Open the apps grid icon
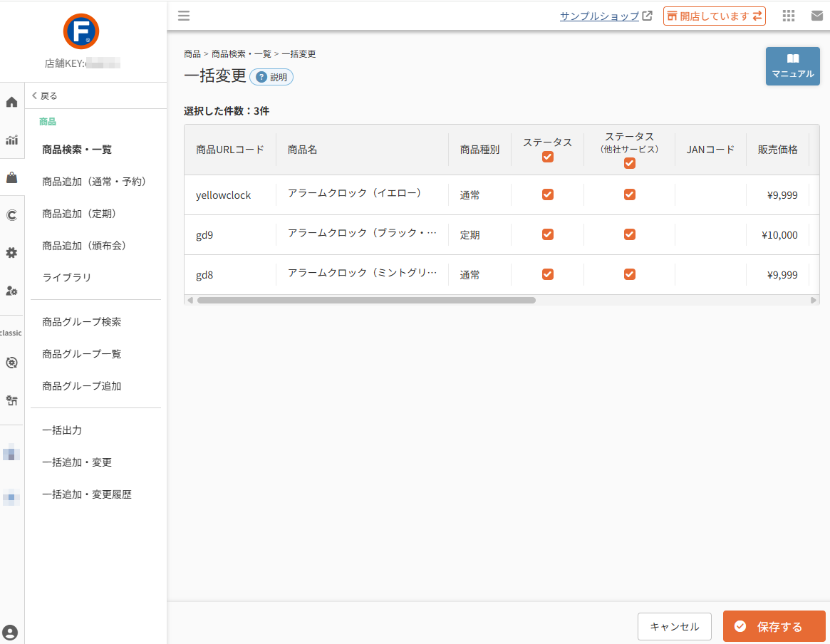The image size is (830, 644). [789, 16]
